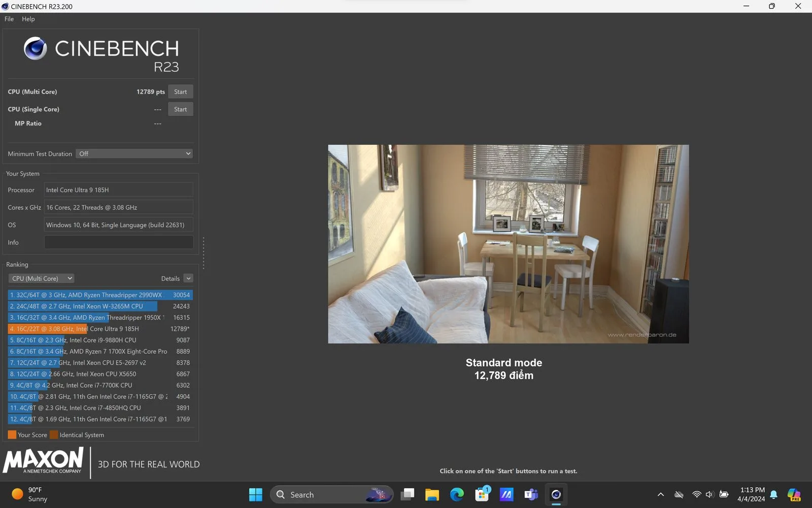
Task: Select ranking row Intel Xeon CPU X5650
Action: (x=100, y=374)
